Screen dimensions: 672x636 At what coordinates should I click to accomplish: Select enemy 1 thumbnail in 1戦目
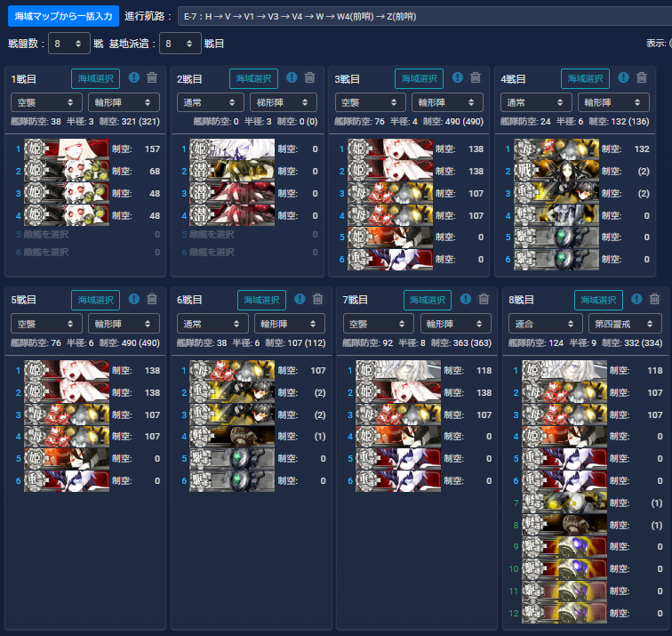pyautogui.click(x=67, y=149)
